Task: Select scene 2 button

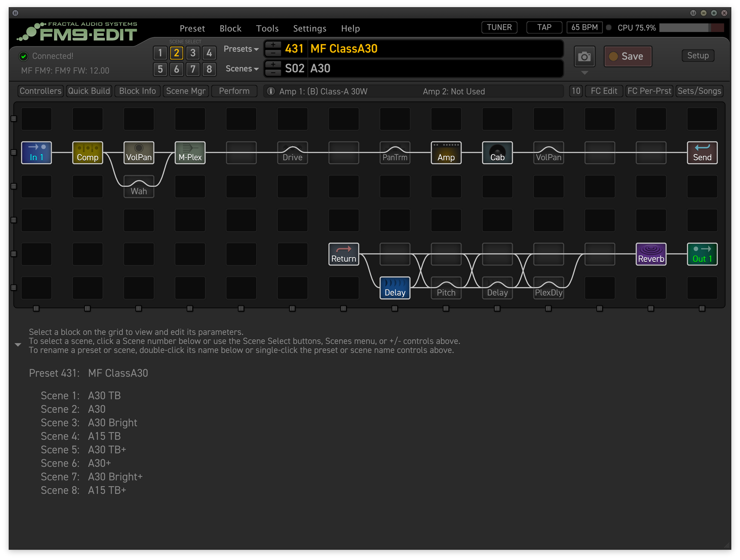Action: 176,53
